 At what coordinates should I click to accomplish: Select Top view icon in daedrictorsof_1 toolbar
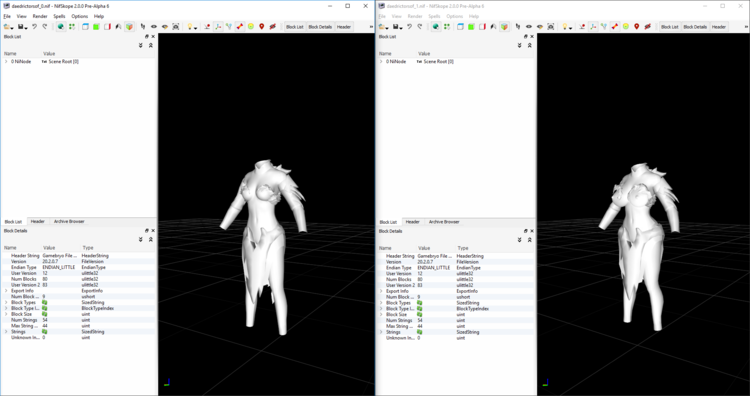click(460, 27)
